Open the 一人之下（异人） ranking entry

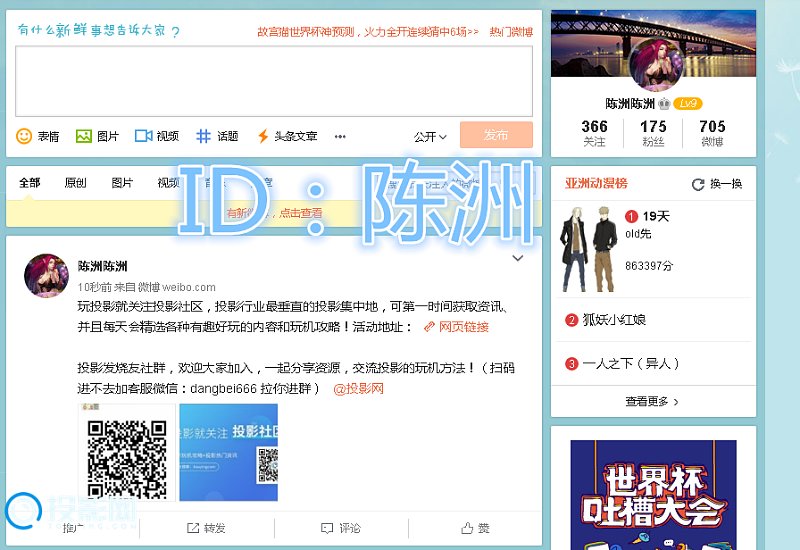click(631, 364)
